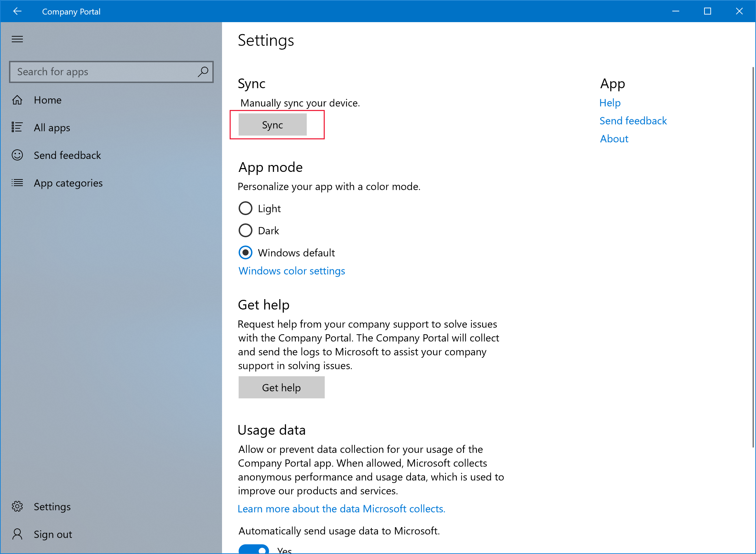The height and width of the screenshot is (554, 756).
Task: Click the Sign Out person icon
Action: [17, 534]
